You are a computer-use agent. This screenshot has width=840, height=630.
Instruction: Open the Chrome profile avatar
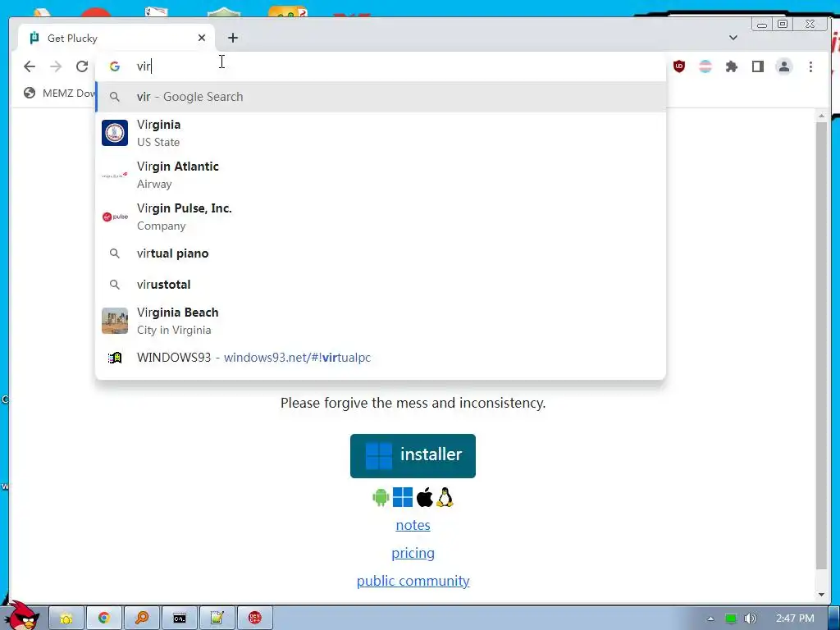pos(783,66)
